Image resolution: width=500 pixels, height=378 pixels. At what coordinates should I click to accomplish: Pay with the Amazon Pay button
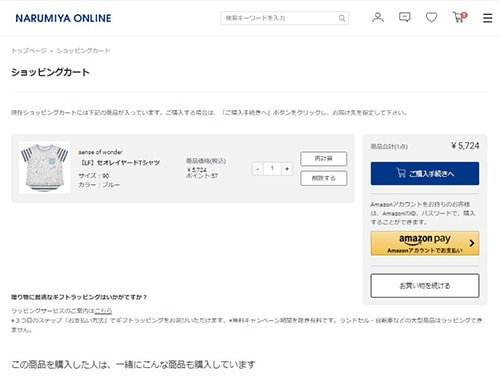[425, 243]
